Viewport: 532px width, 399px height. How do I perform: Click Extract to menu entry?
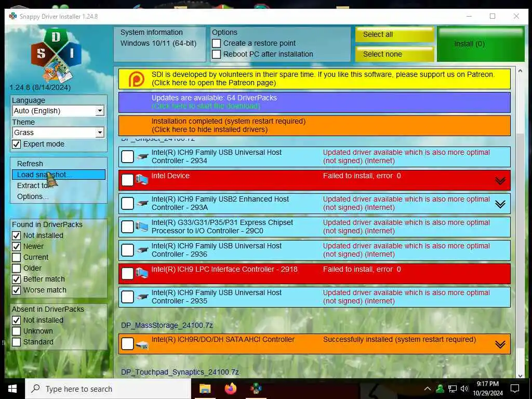point(59,185)
